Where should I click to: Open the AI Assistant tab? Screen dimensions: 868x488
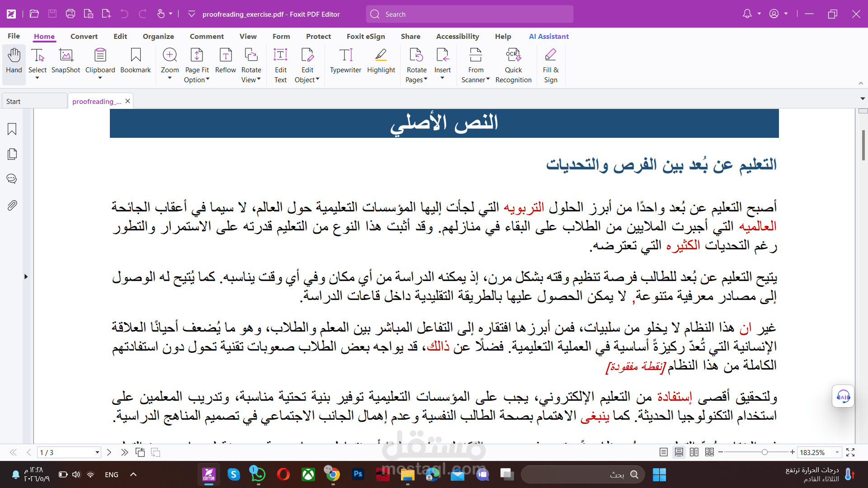click(549, 36)
